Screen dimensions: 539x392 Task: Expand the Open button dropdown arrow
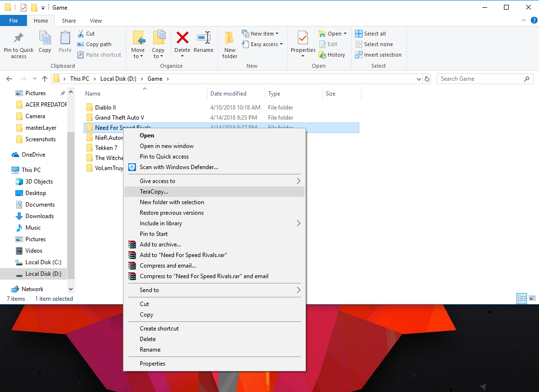[x=345, y=34]
